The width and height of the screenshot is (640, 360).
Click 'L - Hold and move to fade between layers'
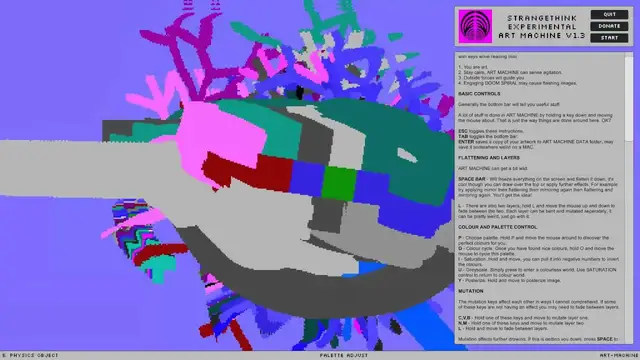click(x=502, y=328)
